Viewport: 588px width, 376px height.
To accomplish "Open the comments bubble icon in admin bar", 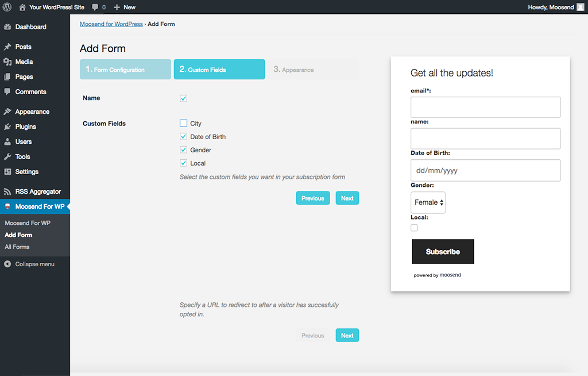I will pos(95,7).
